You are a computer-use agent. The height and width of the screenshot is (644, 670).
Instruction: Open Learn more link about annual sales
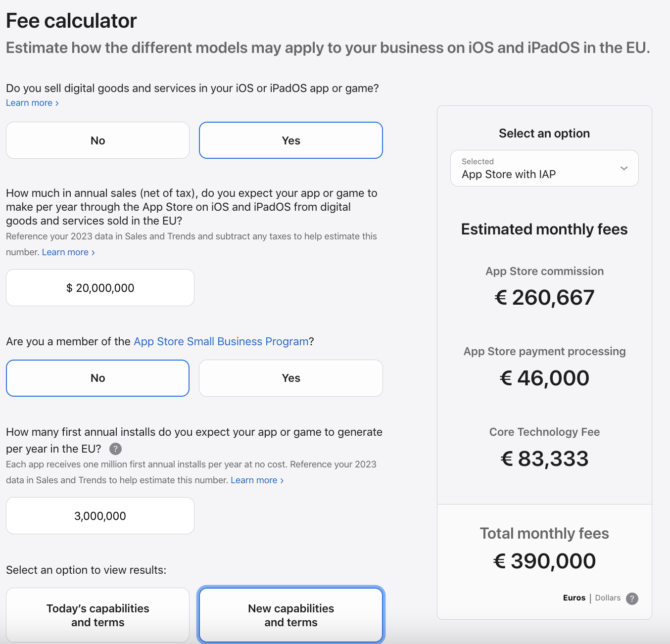tap(68, 252)
